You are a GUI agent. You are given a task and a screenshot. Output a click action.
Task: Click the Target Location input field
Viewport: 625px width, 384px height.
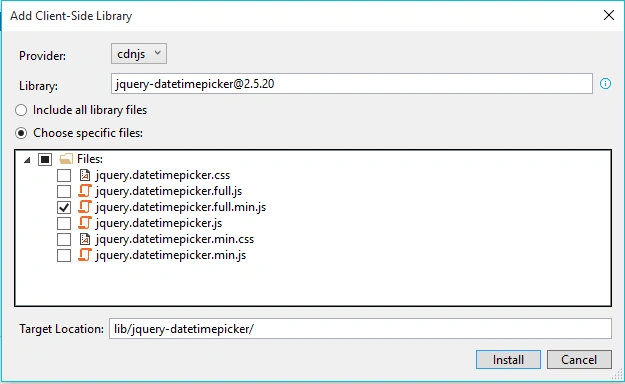360,329
